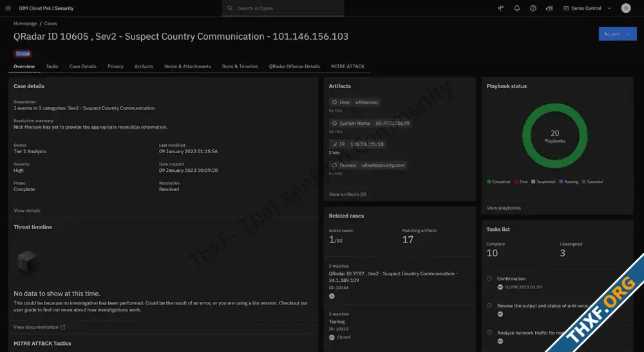Click the red IP artifact hit icon
The height and width of the screenshot is (352, 644).
tap(334, 144)
